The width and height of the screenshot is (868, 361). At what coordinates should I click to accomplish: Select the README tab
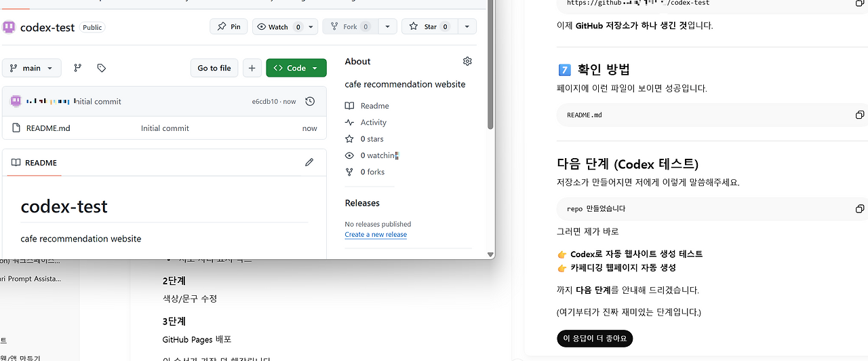pos(34,163)
